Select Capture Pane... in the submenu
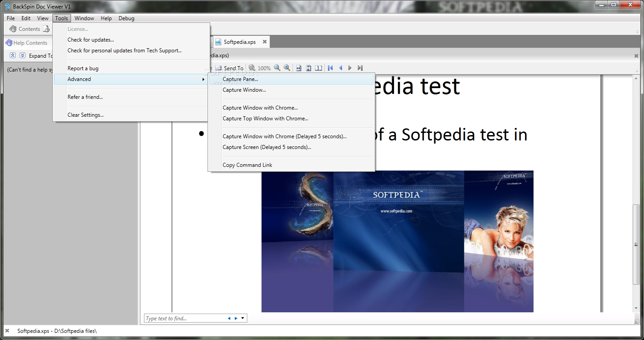 click(x=291, y=79)
